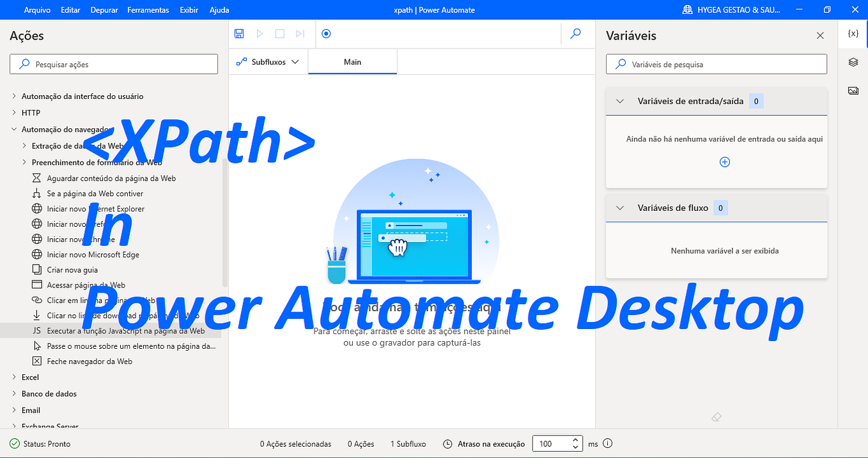Image resolution: width=868 pixels, height=458 pixels.
Task: Collapse the Variáveis de fluxo section
Action: tap(619, 207)
